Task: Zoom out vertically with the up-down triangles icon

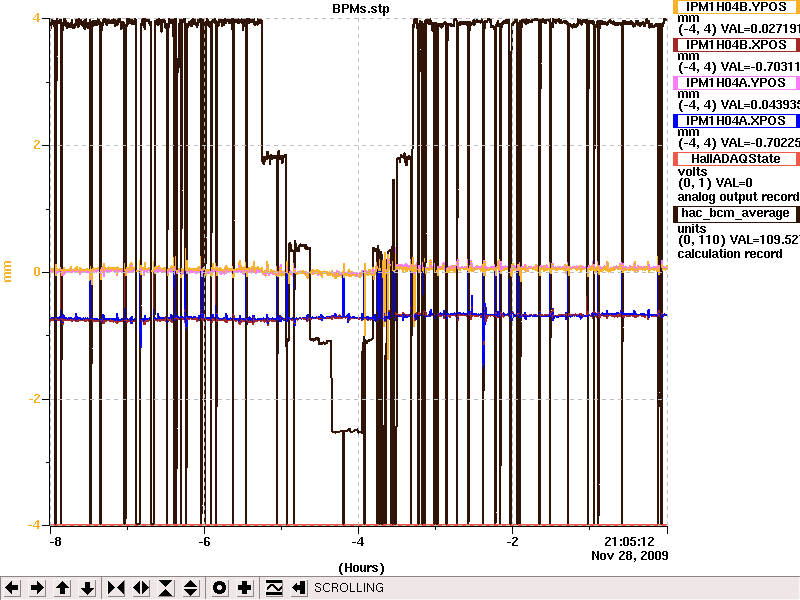Action: click(x=191, y=588)
